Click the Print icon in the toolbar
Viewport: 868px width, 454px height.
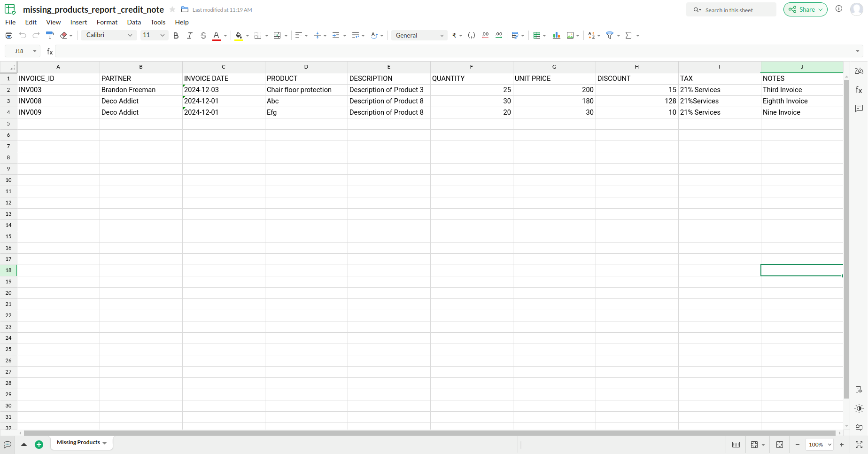(9, 35)
